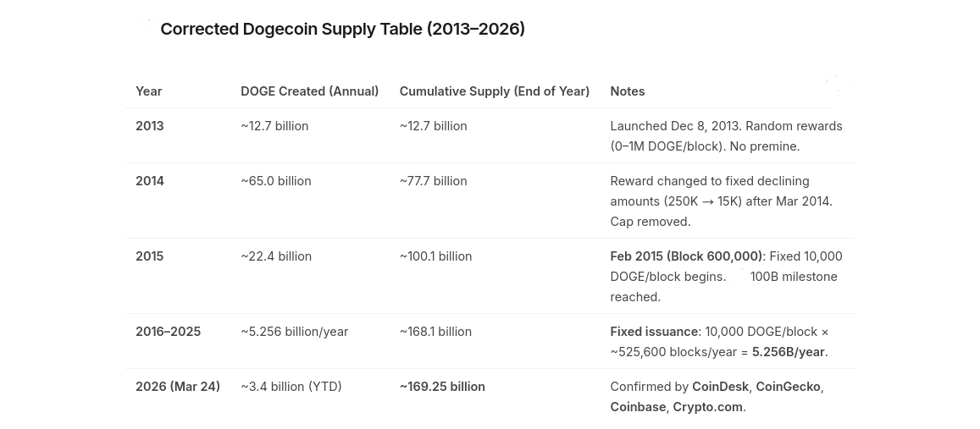Click the 2013 year row label
The width and height of the screenshot is (980, 429).
(149, 126)
